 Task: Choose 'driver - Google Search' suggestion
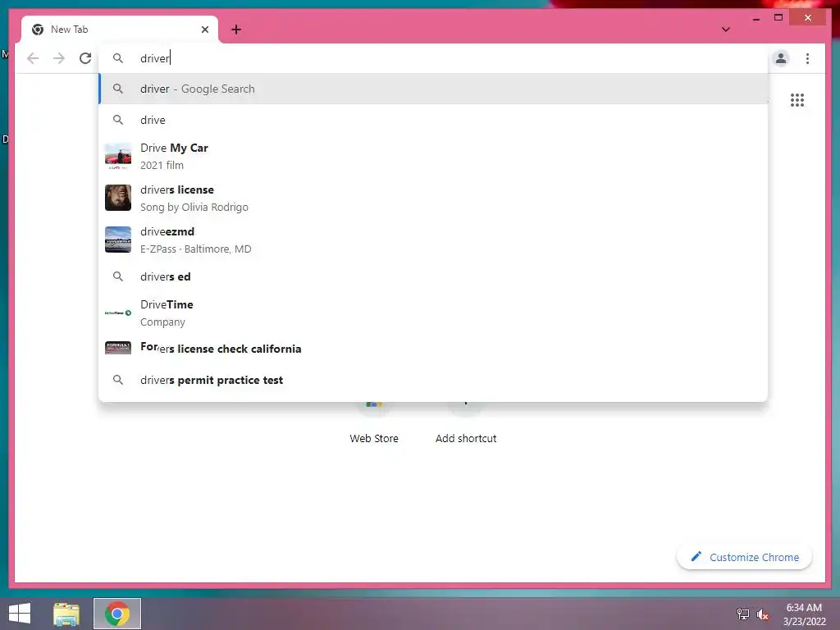433,89
